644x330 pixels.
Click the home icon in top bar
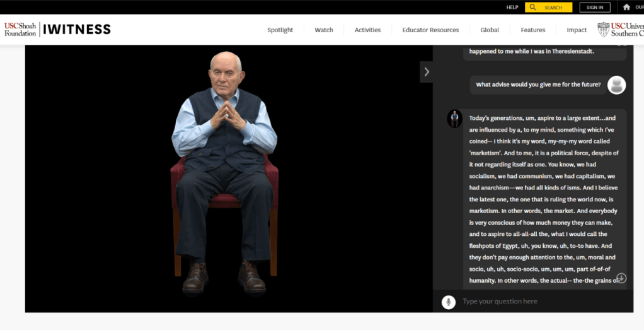tap(626, 7)
